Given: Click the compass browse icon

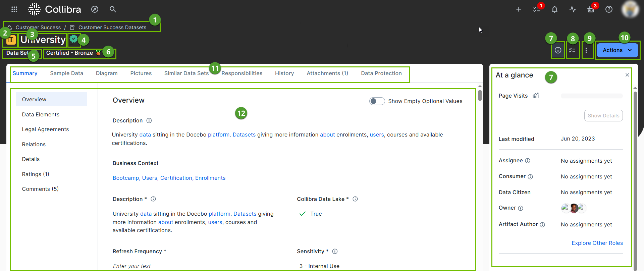Looking at the screenshot, I should [95, 9].
